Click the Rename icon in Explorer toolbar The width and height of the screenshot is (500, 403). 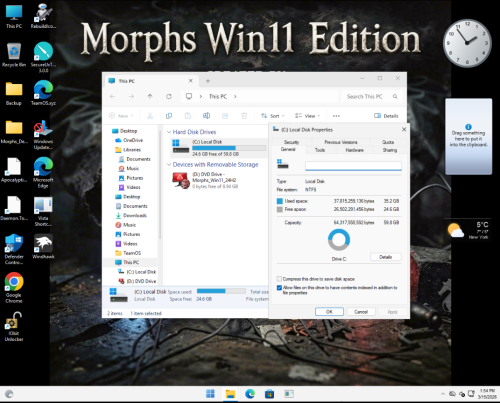[x=207, y=116]
